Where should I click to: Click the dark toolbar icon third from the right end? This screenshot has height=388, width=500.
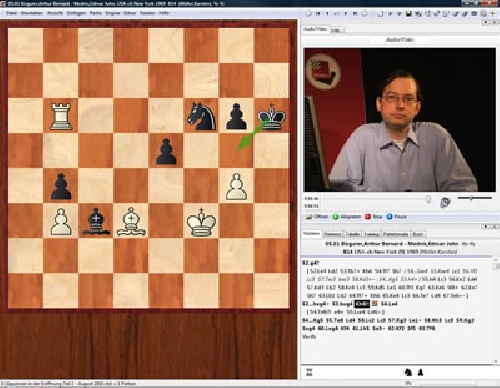tap(474, 14)
